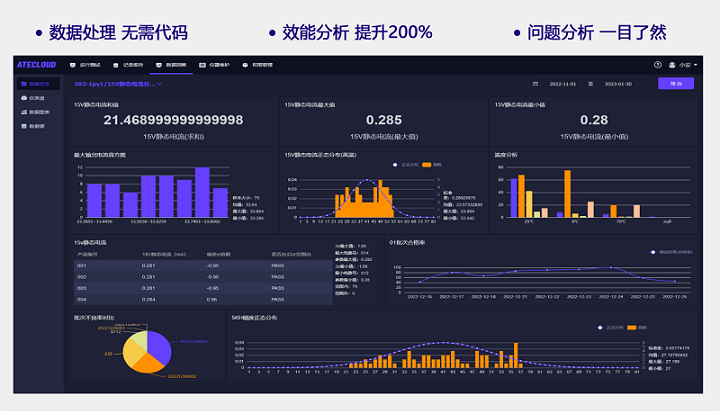Screen dimensions: 720x414
Task: Open the 权限管理 top menu
Action: pos(259,65)
